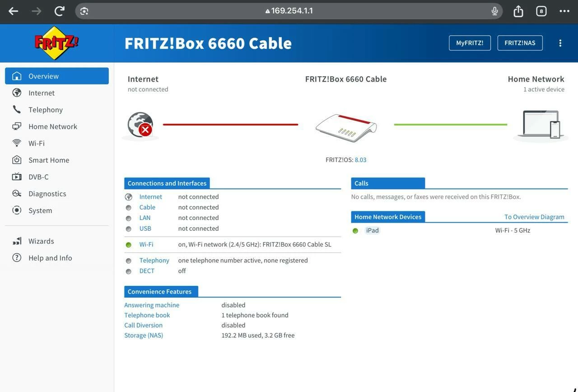This screenshot has height=392, width=578.
Task: Click the '192.2 MB used, 3.2 GB free' text
Action: 258,336
